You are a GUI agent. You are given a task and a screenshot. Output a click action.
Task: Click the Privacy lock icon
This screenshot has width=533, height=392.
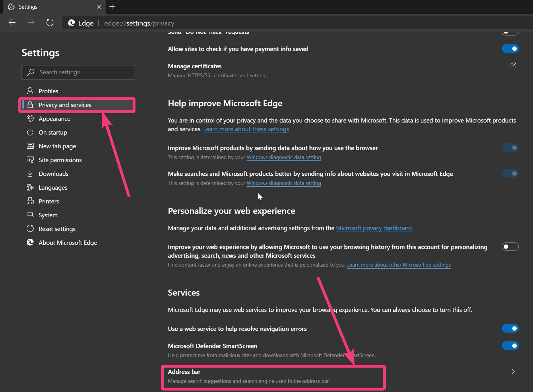click(30, 105)
